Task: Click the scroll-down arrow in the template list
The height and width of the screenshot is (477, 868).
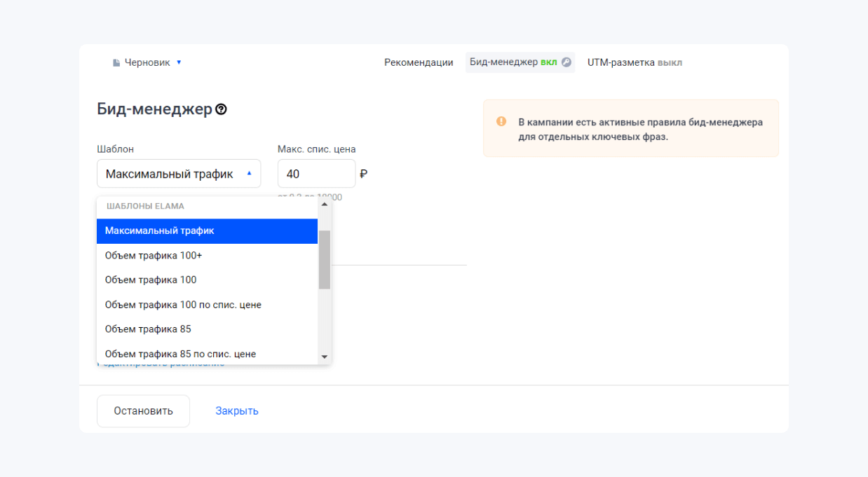Action: [324, 358]
